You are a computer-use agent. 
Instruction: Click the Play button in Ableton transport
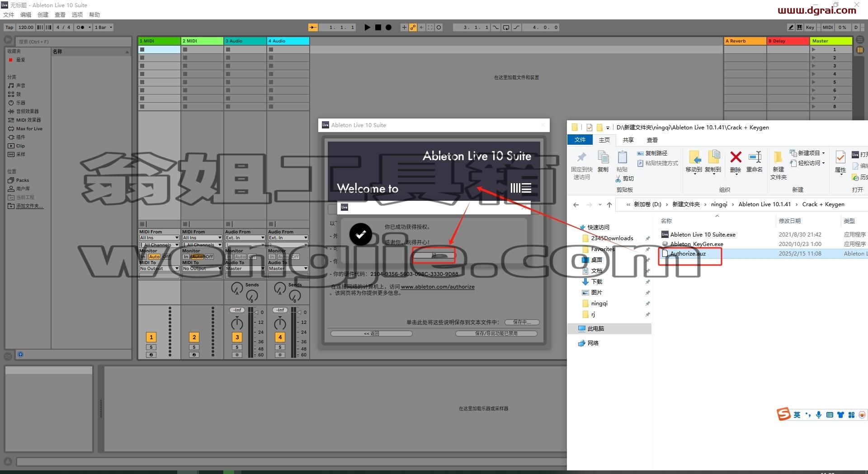(367, 28)
